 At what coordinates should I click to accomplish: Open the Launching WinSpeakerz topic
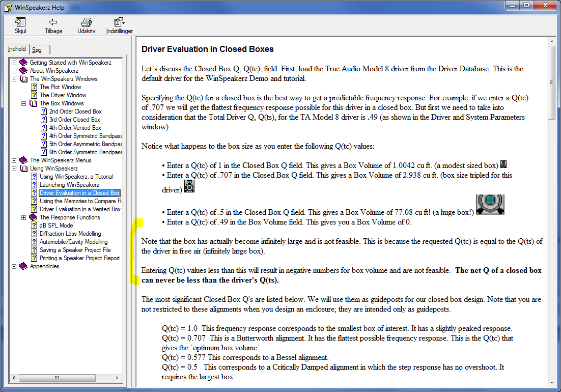[x=69, y=185]
